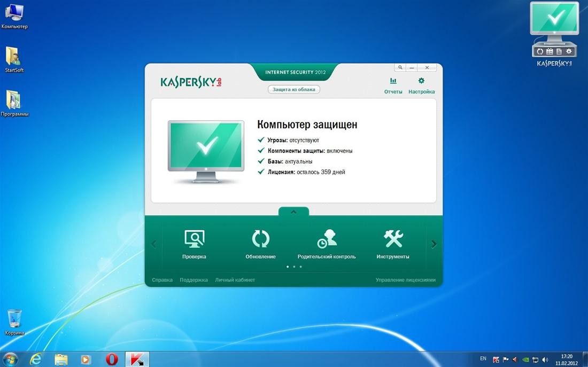Click Базы: актуальны status line
Screen dimensions: 588x367
pos(285,161)
